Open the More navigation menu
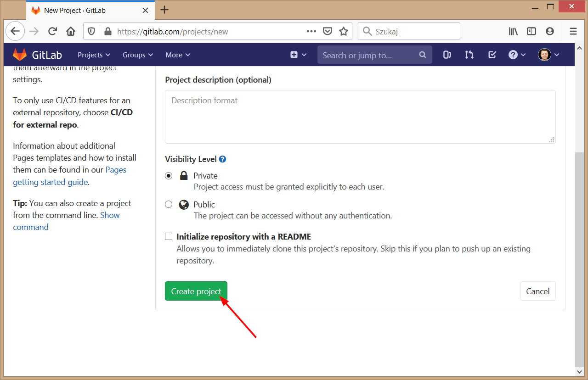Image resolution: width=588 pixels, height=380 pixels. [x=177, y=55]
